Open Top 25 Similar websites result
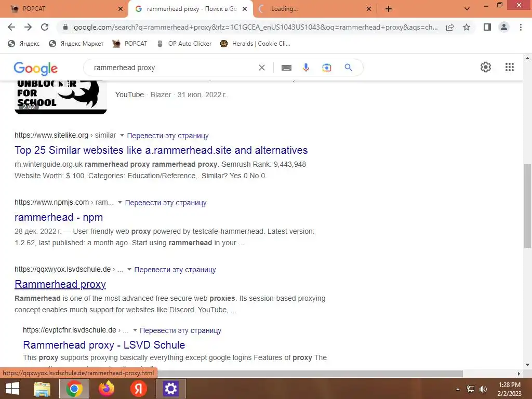 161,150
